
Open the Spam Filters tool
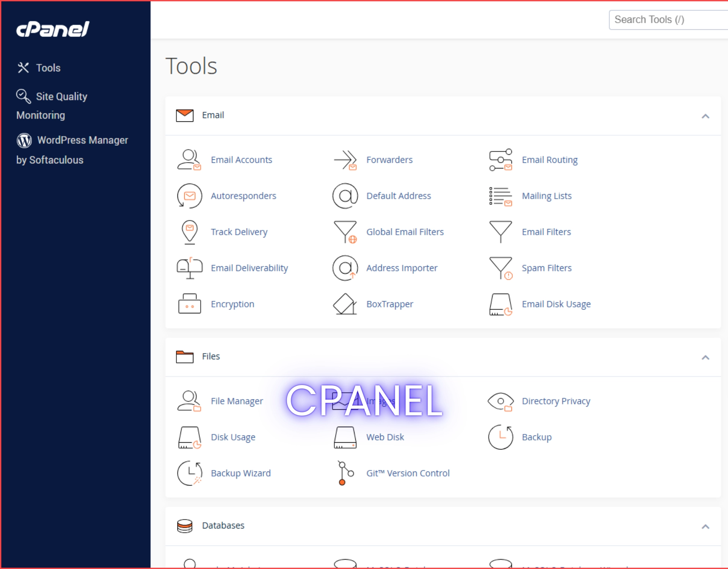[x=546, y=268]
